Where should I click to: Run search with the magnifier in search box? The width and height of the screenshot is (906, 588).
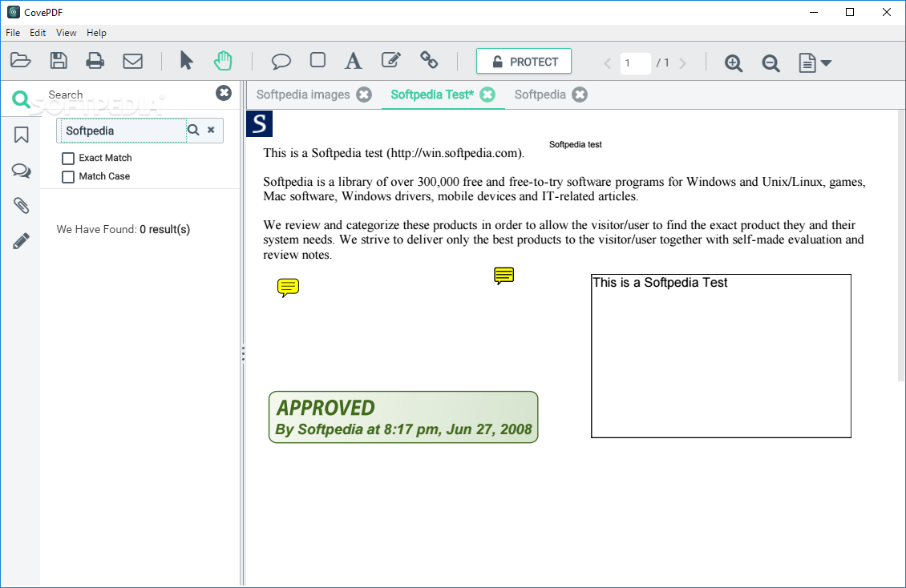pyautogui.click(x=193, y=131)
